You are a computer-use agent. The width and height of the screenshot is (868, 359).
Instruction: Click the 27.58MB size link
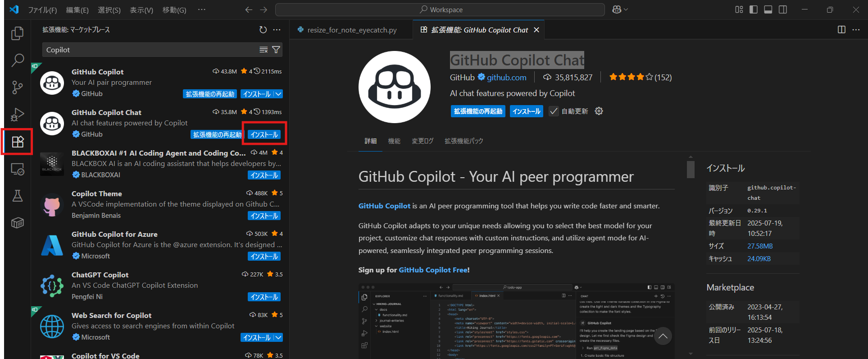(760, 246)
